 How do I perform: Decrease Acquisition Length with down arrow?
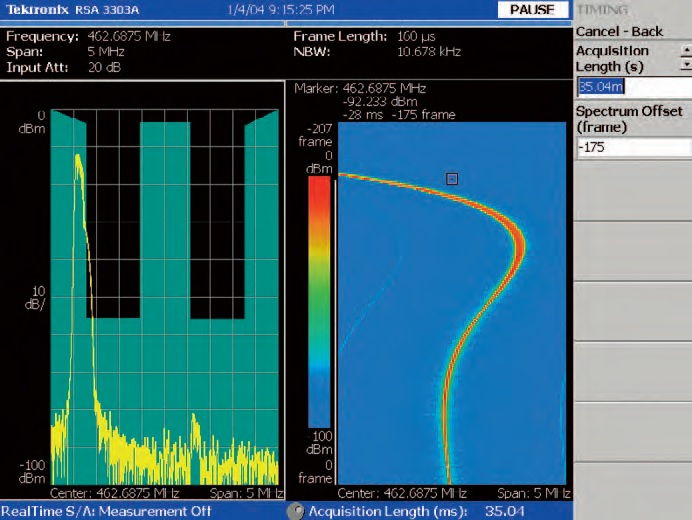685,64
